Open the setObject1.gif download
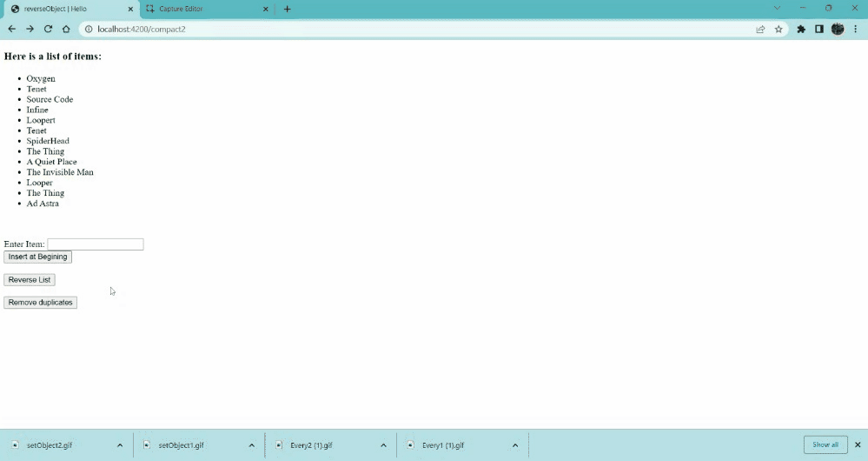The width and height of the screenshot is (868, 461). (x=181, y=445)
